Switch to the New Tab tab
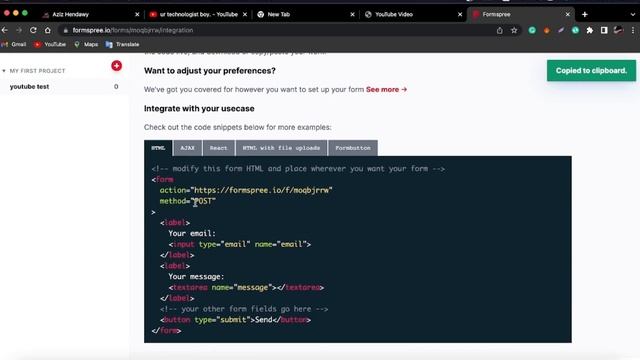 point(305,14)
